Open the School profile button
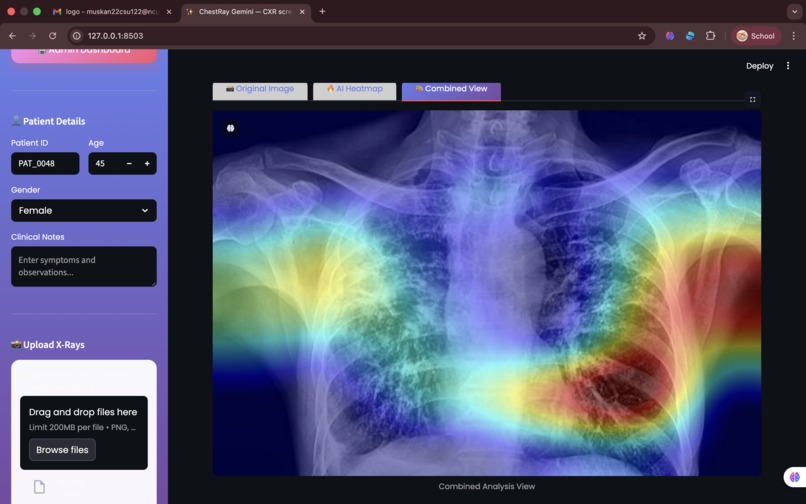Screen dimensions: 806x504 [x=756, y=35]
